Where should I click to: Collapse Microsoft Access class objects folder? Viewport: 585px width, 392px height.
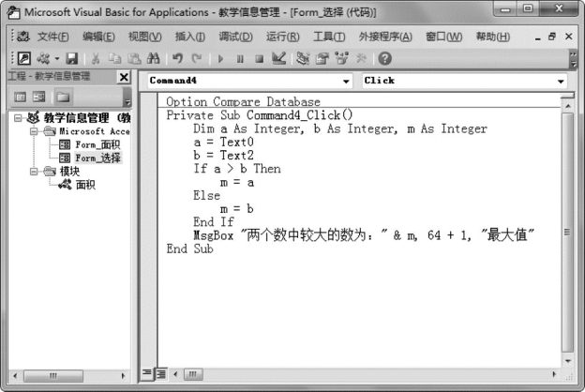[x=34, y=131]
